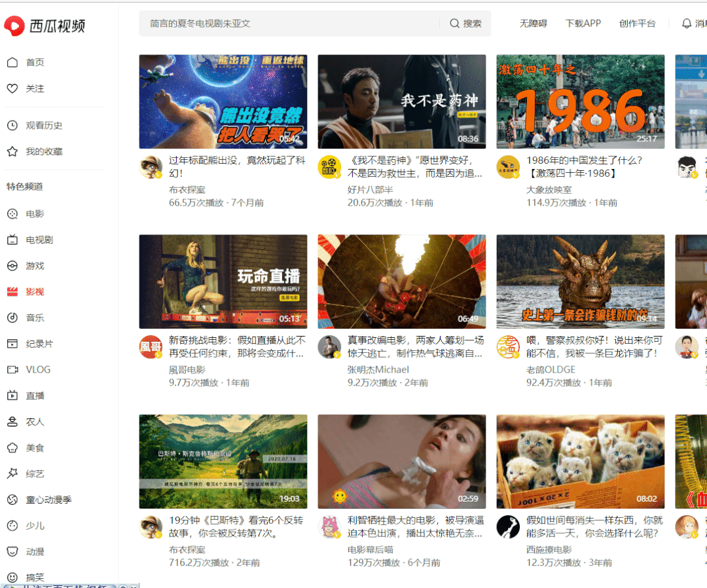The image size is (707, 588).
Task: Open title 1986年的中国发生了什么？
Action: 585,167
